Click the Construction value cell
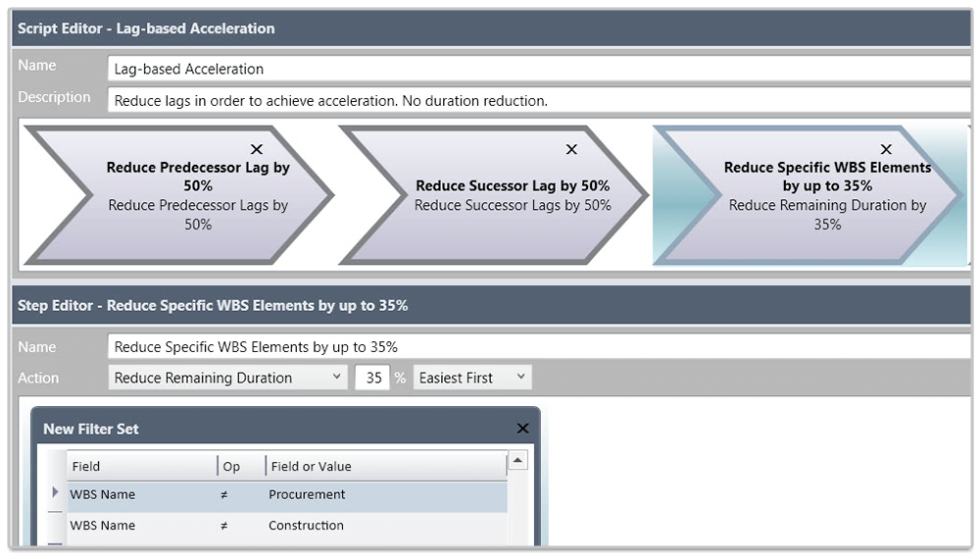Screen dimensions: 980x559 pos(382,526)
